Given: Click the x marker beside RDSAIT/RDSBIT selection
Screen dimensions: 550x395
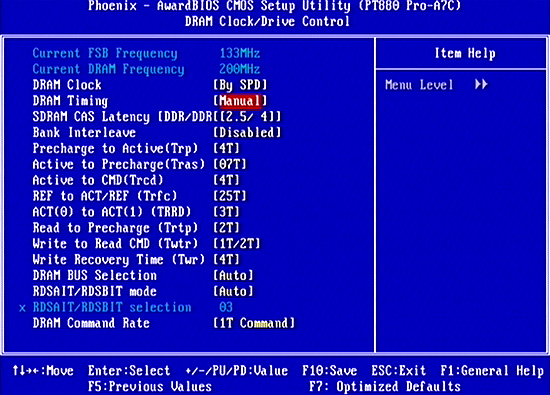Looking at the screenshot, I should (22, 308).
